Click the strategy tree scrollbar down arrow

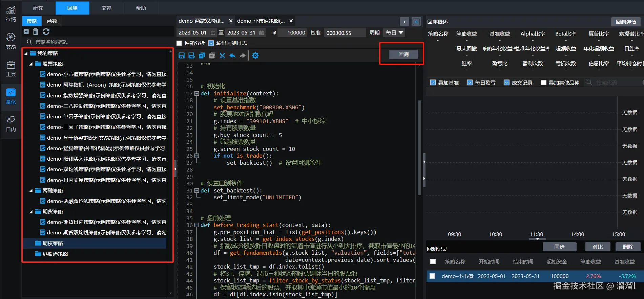[170, 293]
